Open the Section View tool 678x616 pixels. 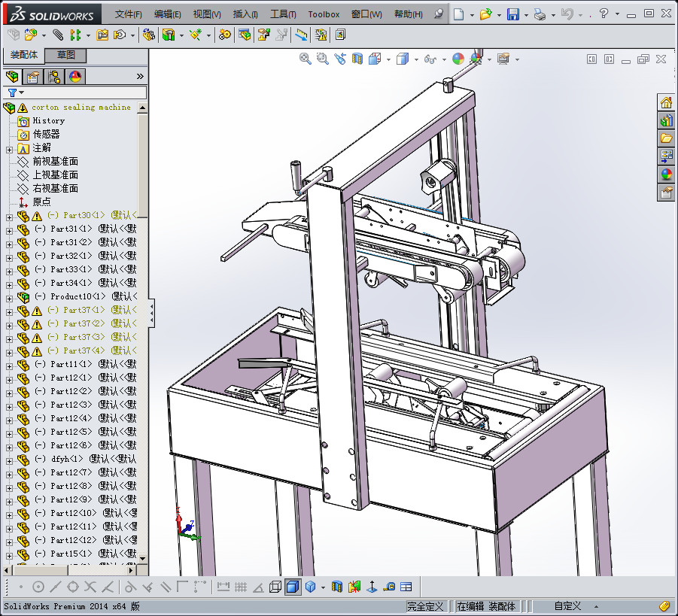(x=357, y=59)
